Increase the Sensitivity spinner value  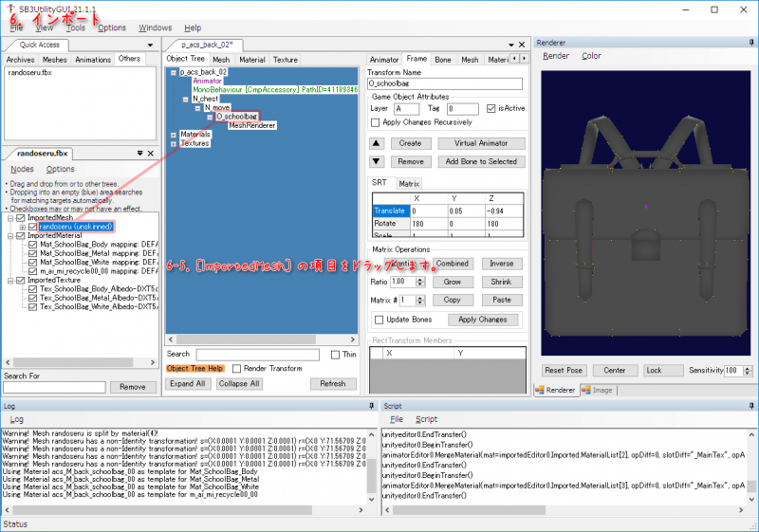coord(745,367)
